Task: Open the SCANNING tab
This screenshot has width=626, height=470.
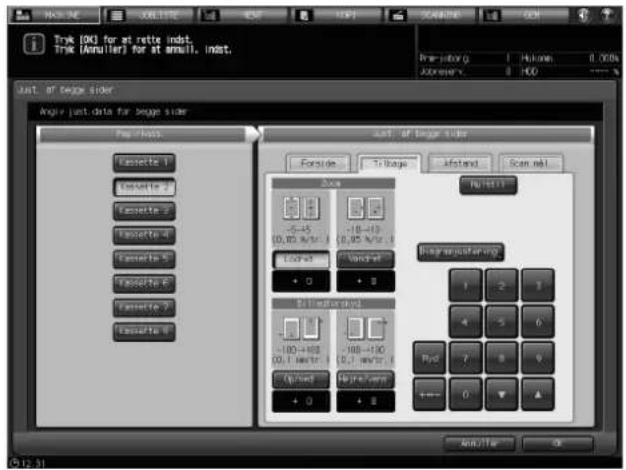Action: (x=430, y=16)
